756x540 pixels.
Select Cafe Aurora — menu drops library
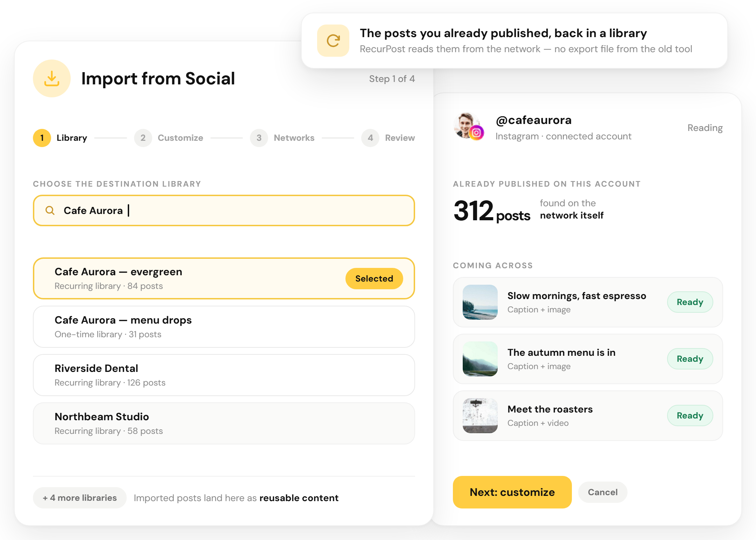224,327
